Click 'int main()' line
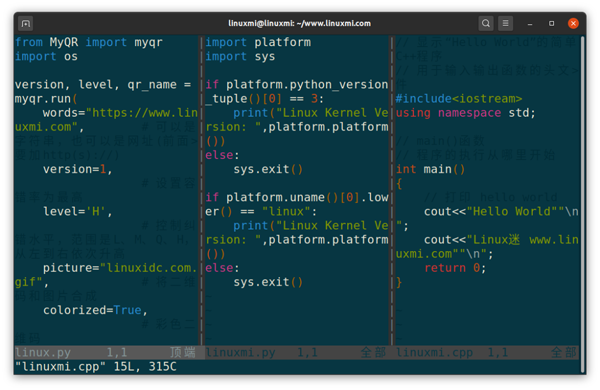The height and width of the screenshot is (390, 600). tap(430, 169)
